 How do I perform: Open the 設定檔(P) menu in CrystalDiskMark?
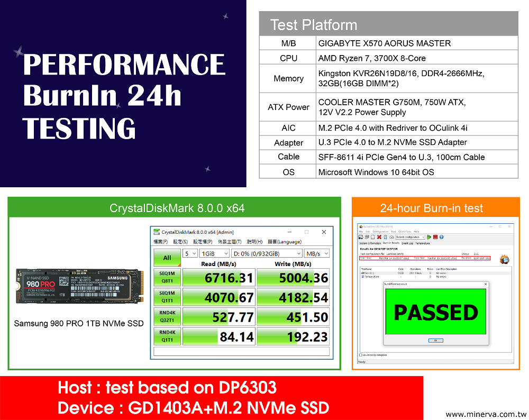203,242
